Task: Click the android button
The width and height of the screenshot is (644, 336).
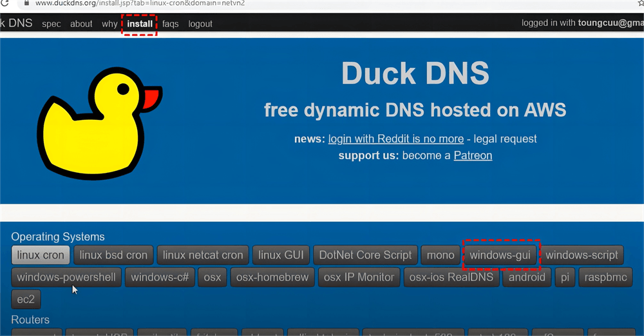Action: point(527,277)
